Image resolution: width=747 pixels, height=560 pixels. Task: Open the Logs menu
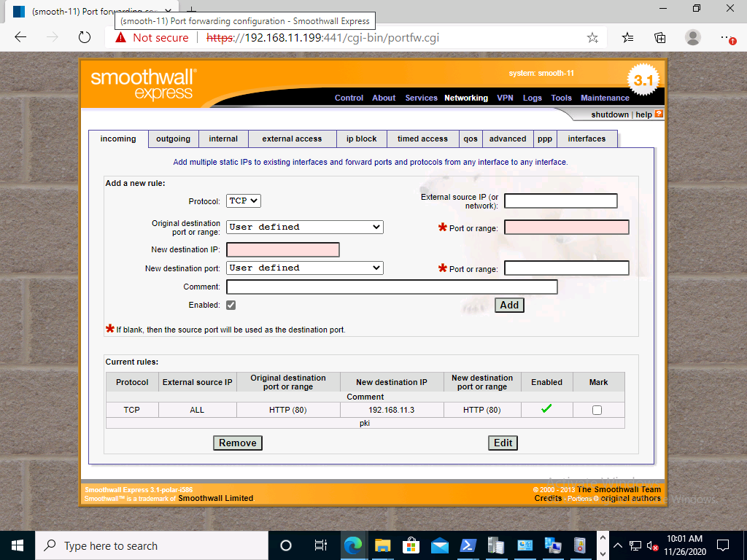point(532,98)
